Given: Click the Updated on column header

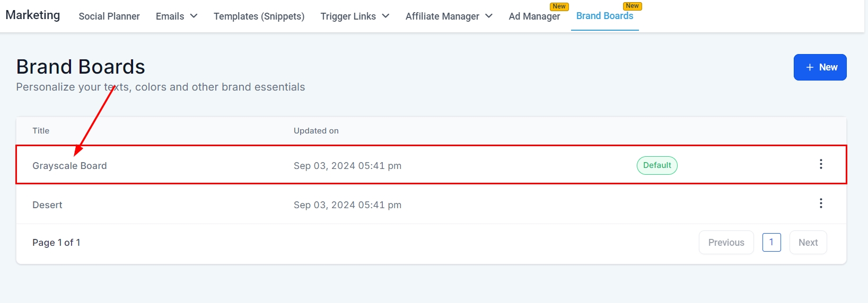Looking at the screenshot, I should pos(316,131).
